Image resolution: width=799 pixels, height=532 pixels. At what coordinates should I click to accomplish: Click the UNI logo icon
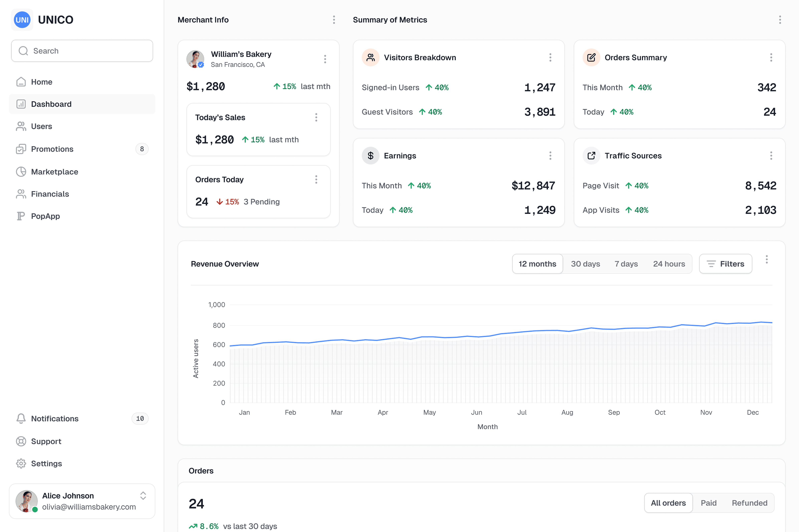point(22,20)
